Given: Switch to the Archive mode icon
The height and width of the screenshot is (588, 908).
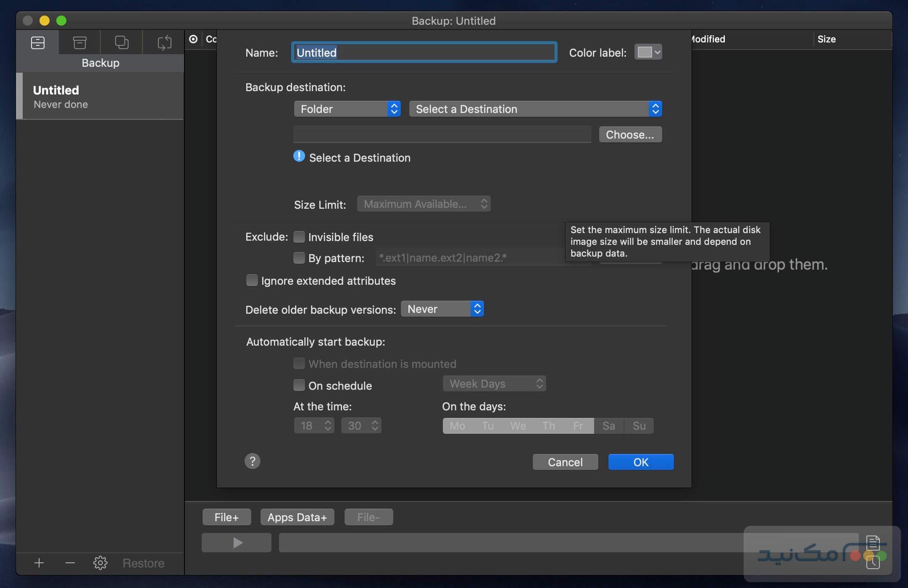Looking at the screenshot, I should point(80,42).
